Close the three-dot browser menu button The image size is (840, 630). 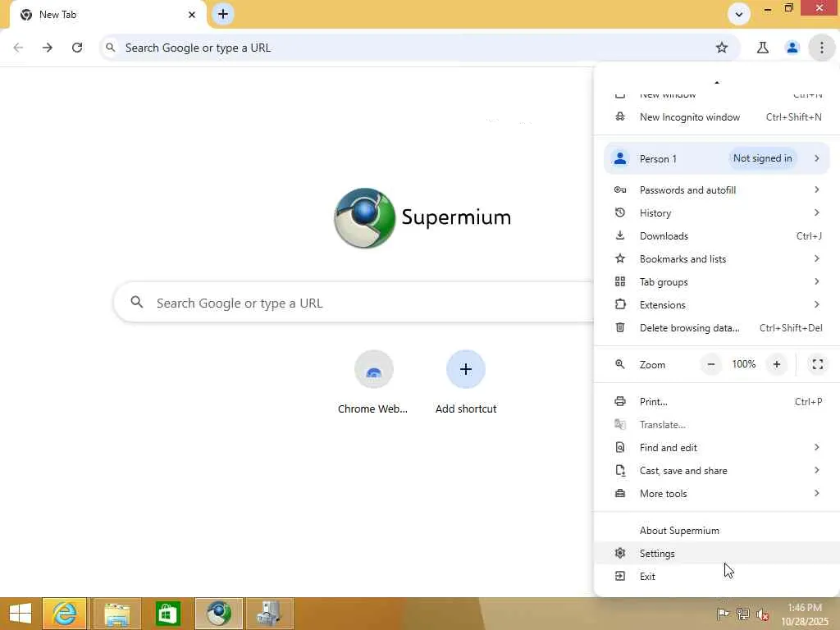tap(822, 48)
